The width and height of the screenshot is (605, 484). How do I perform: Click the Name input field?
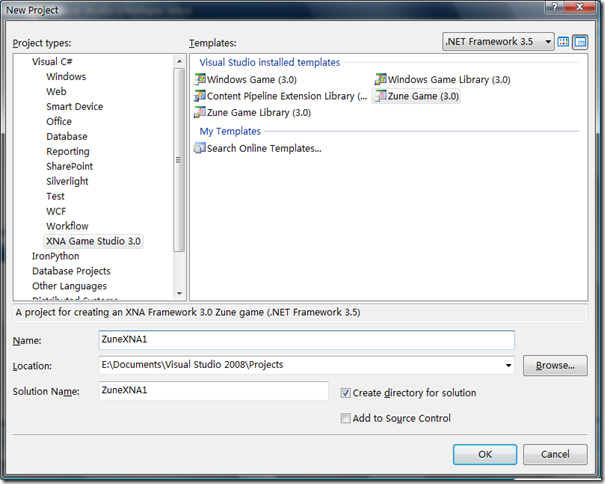306,340
